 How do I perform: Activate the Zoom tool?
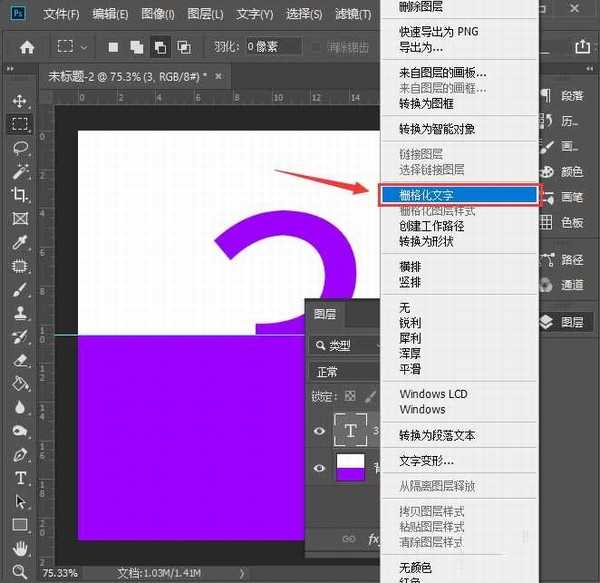pyautogui.click(x=20, y=572)
